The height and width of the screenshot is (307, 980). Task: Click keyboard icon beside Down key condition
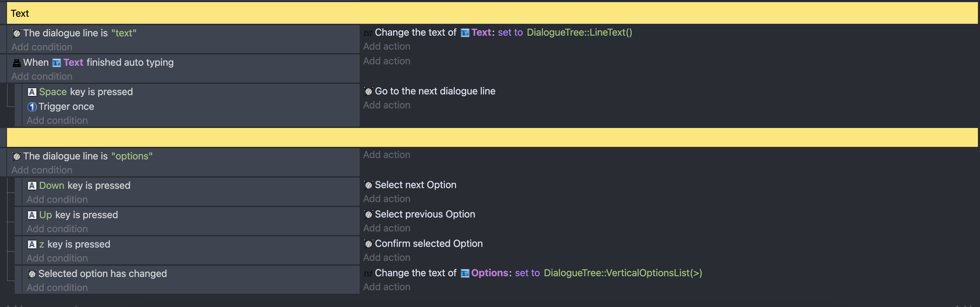[32, 186]
